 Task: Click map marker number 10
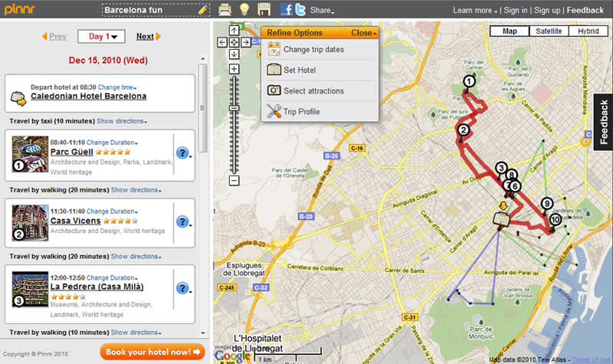coord(555,220)
